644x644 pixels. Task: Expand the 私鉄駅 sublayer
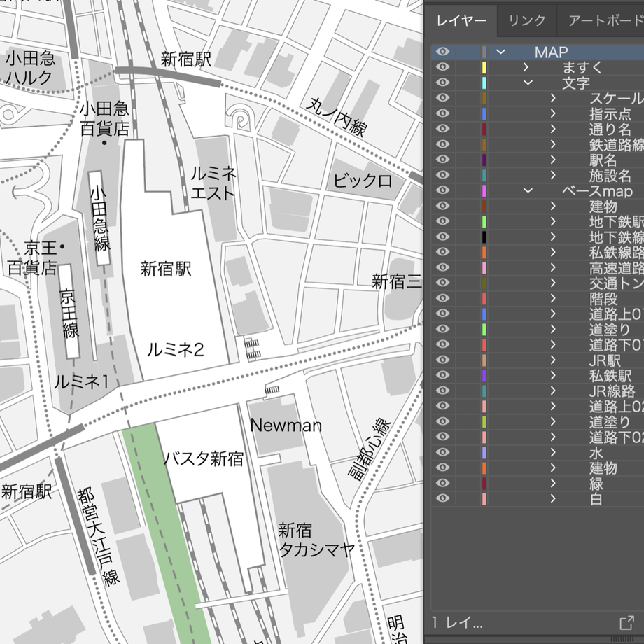coord(553,375)
